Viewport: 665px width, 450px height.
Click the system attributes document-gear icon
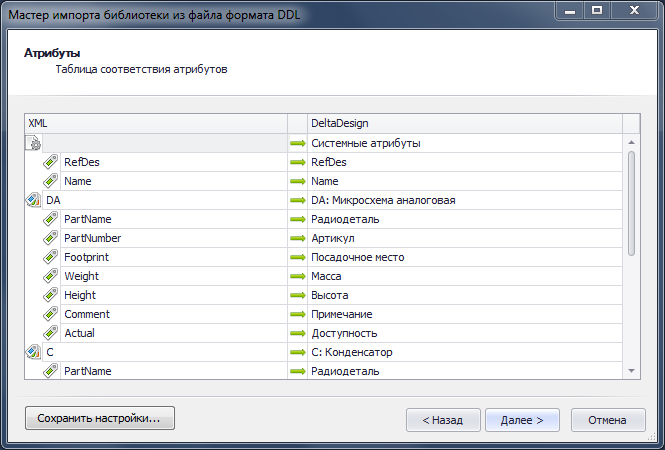33,143
